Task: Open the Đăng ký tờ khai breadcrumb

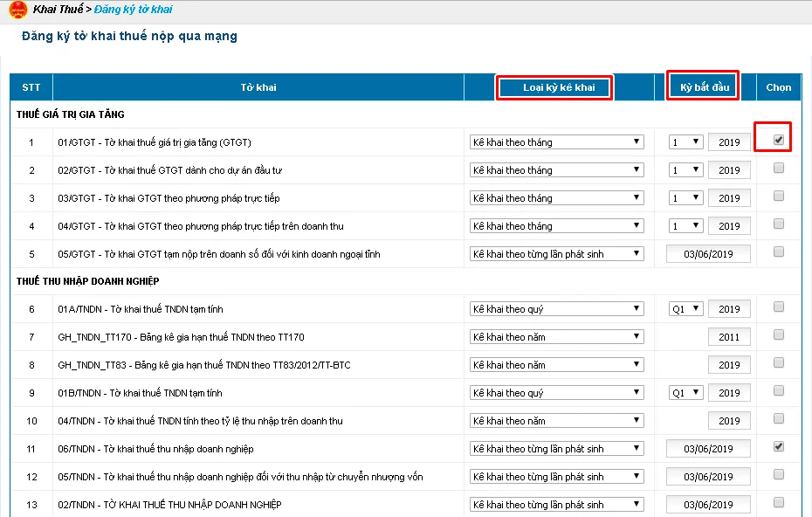Action: (x=133, y=10)
